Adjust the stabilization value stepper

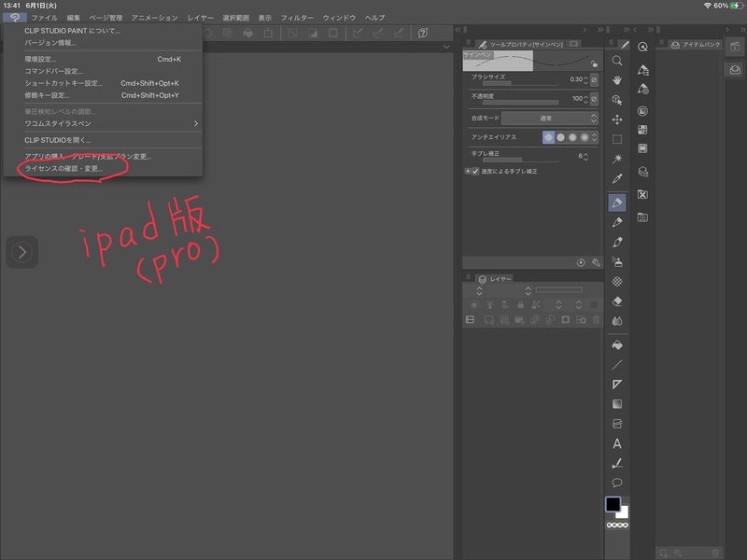click(x=585, y=156)
